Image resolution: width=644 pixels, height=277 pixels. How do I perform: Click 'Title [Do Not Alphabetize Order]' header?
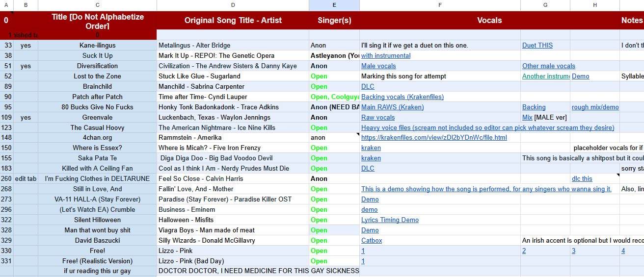(98, 20)
